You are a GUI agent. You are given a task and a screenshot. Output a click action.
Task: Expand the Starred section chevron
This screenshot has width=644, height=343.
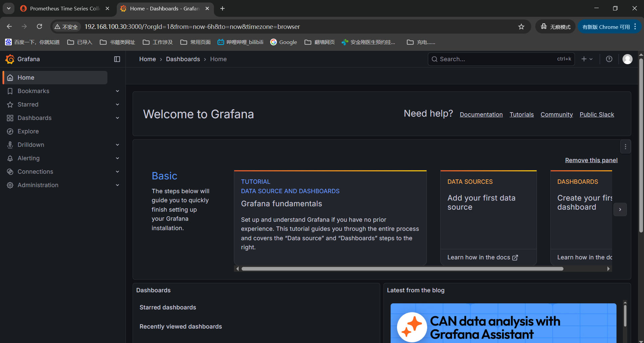tap(117, 104)
